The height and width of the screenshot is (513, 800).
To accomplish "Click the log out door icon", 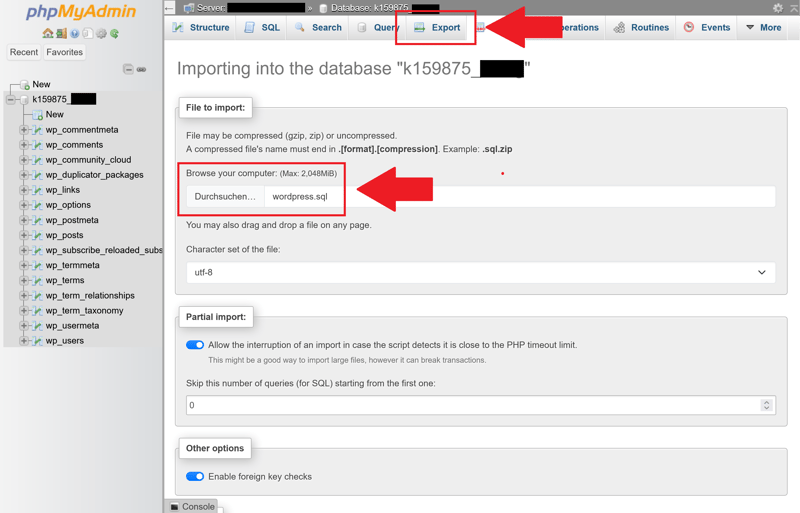I will (x=61, y=34).
